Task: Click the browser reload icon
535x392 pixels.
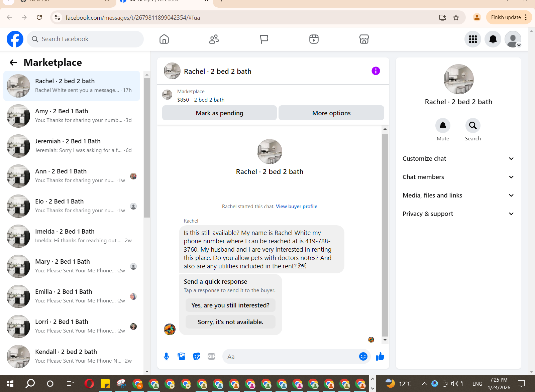Action: pos(39,17)
